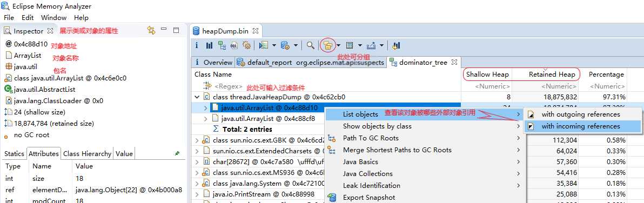Minimize the Inspector panel
644x203 pixels.
[164, 30]
